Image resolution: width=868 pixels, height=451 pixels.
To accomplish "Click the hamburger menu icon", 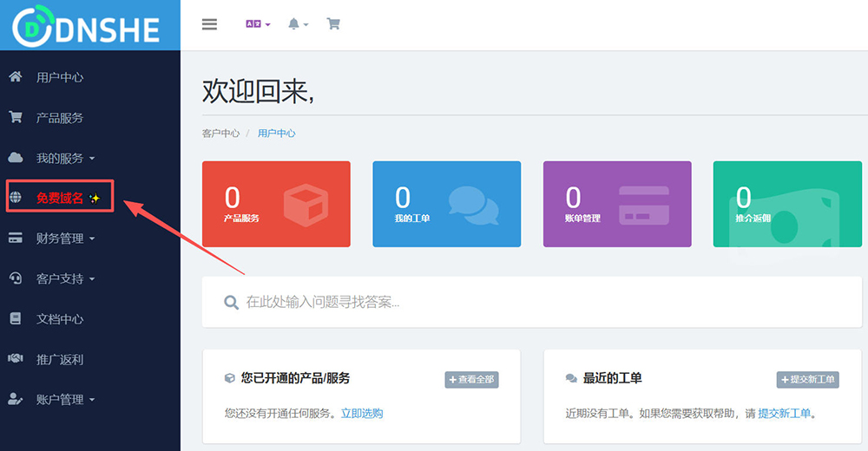I will (x=209, y=24).
